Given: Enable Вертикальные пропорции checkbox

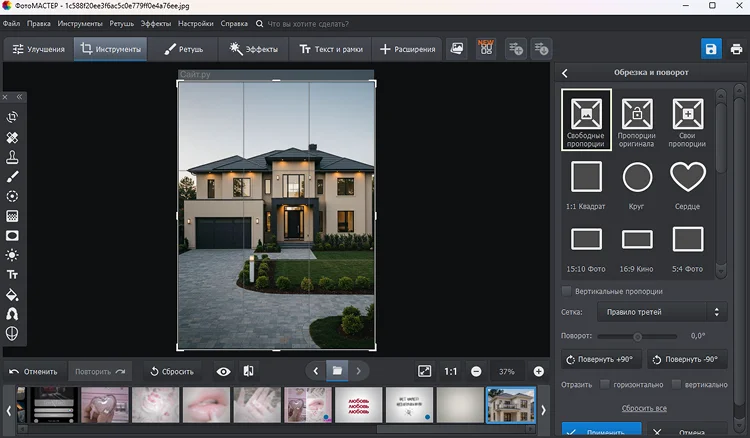Looking at the screenshot, I should click(567, 291).
